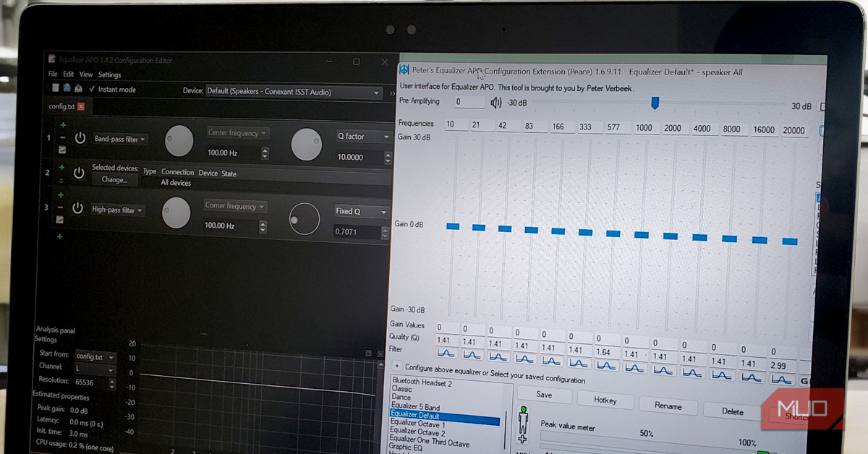Click the green plus above filter row 1
This screenshot has width=868, height=454.
coord(63,125)
